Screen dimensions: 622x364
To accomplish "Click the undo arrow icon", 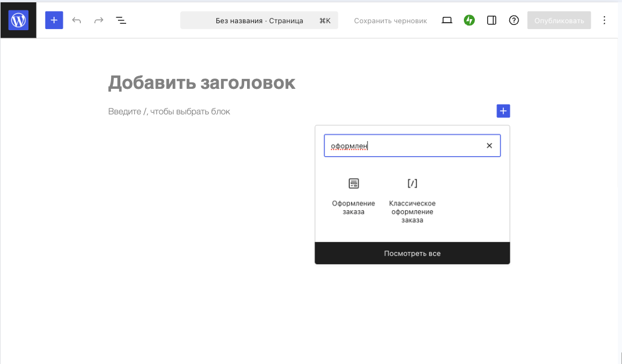I will (x=76, y=19).
